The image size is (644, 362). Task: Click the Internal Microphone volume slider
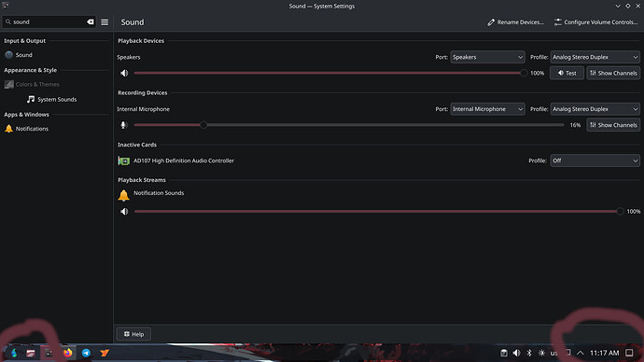click(x=349, y=125)
